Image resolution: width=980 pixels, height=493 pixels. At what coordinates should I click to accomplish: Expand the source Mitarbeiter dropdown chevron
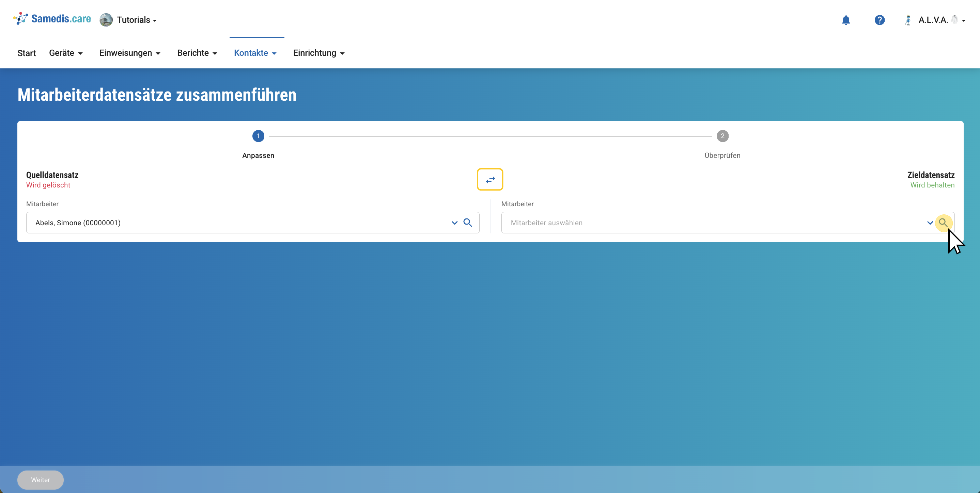(454, 223)
